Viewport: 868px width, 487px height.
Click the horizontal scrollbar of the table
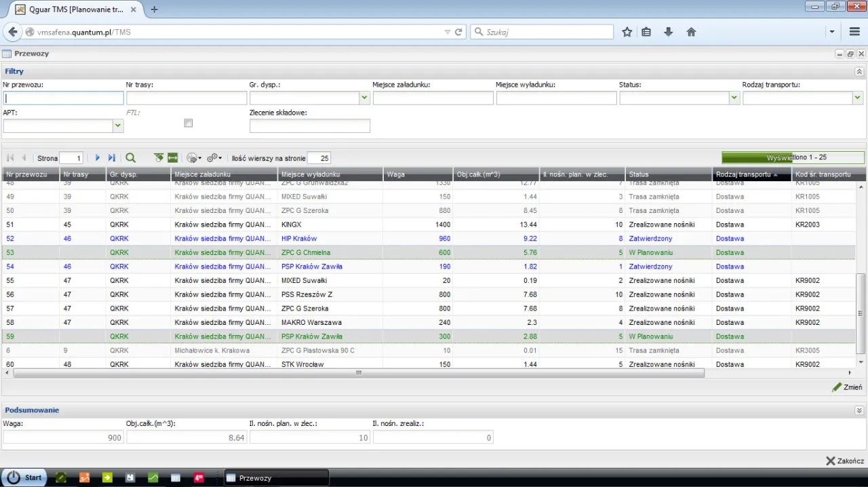[358, 372]
